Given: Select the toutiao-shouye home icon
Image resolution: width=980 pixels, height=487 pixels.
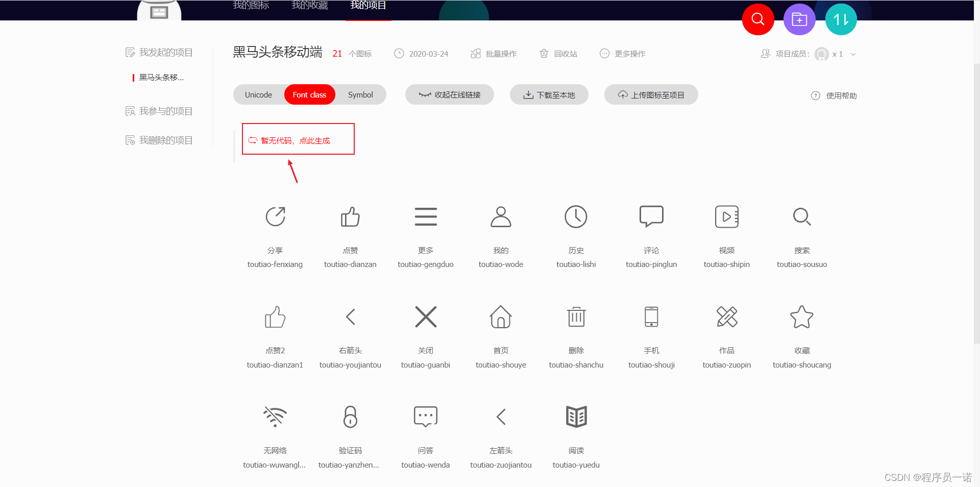Looking at the screenshot, I should (x=501, y=316).
